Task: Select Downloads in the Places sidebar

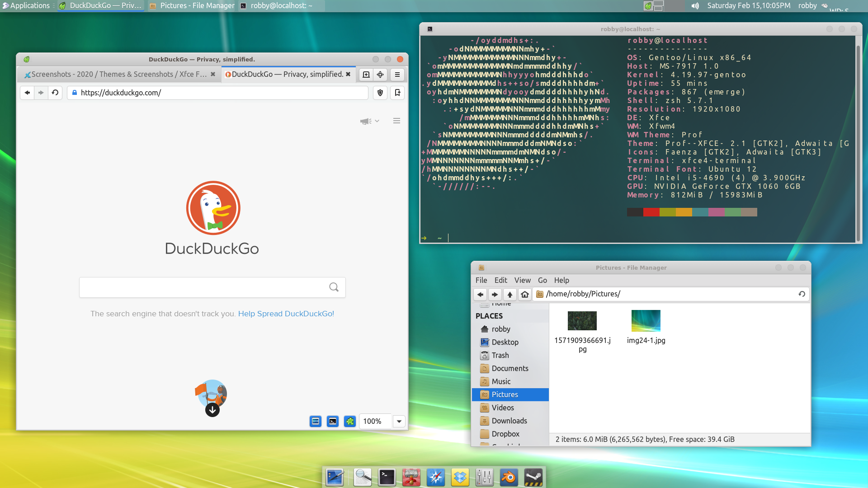Action: (x=510, y=421)
